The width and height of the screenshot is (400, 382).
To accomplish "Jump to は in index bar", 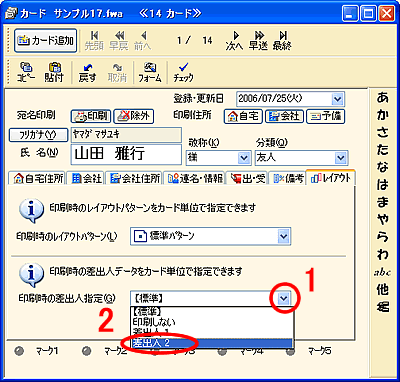I will click(x=382, y=185).
